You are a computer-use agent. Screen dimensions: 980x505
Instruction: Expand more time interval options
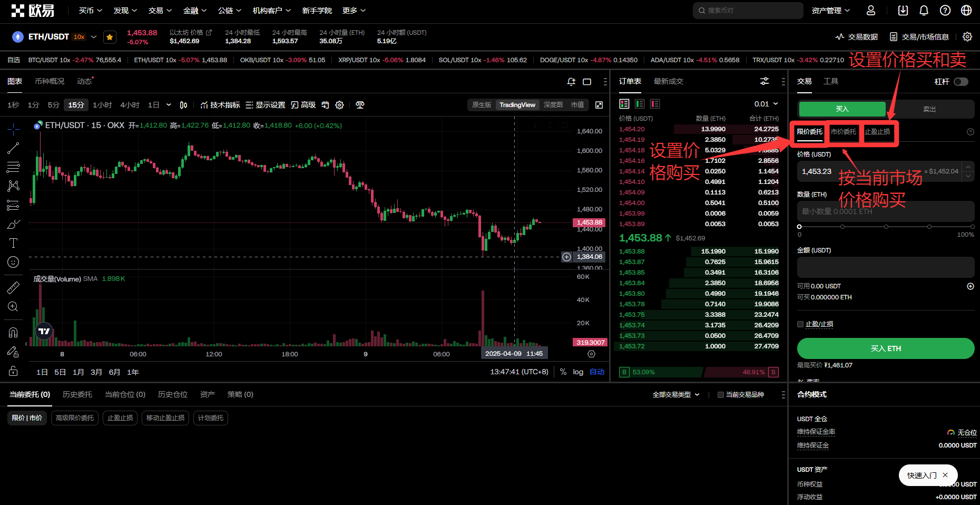(169, 105)
